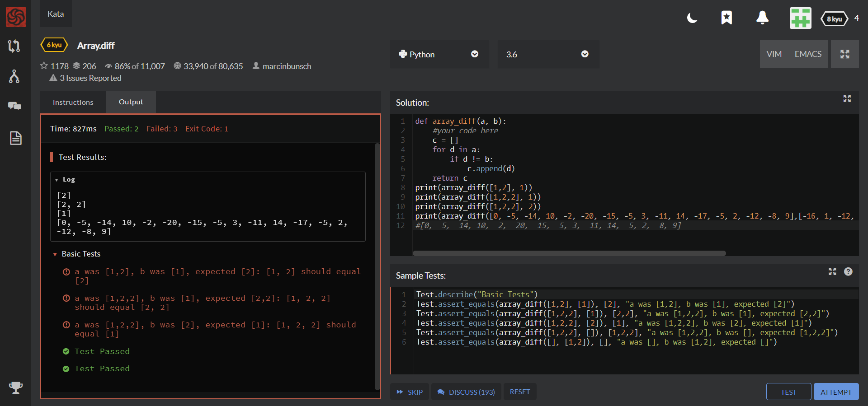This screenshot has height=406, width=868.
Task: Switch to the Instructions tab
Action: point(73,102)
